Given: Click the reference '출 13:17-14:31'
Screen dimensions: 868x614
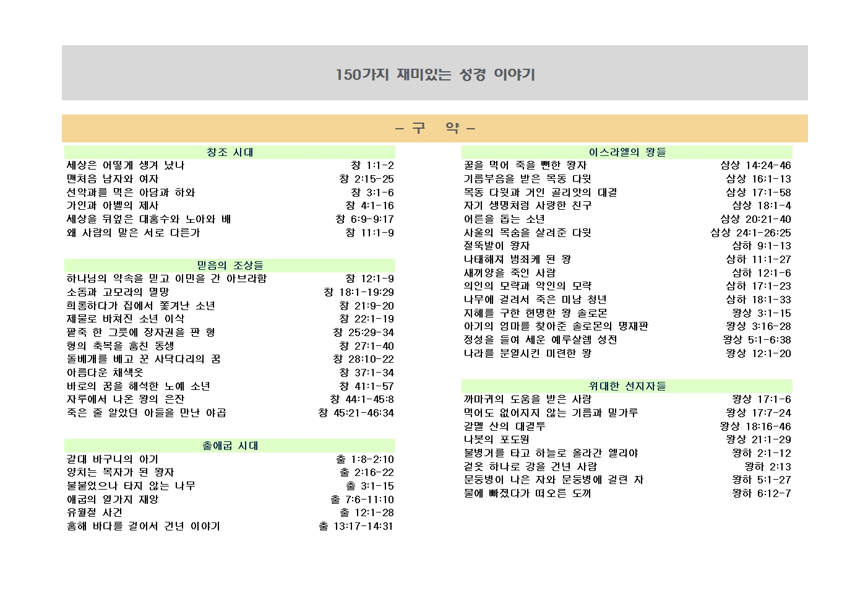Looking at the screenshot, I should (356, 526).
